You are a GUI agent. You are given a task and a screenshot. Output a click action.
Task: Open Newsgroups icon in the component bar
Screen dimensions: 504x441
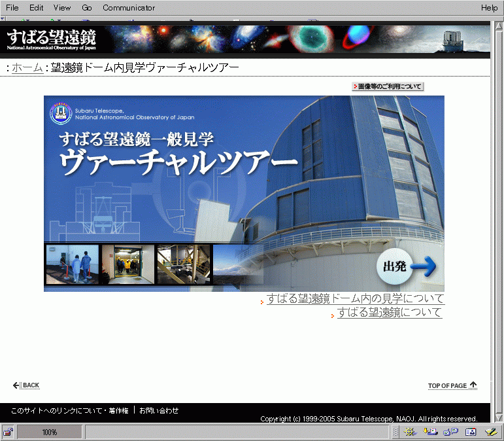pyautogui.click(x=450, y=432)
